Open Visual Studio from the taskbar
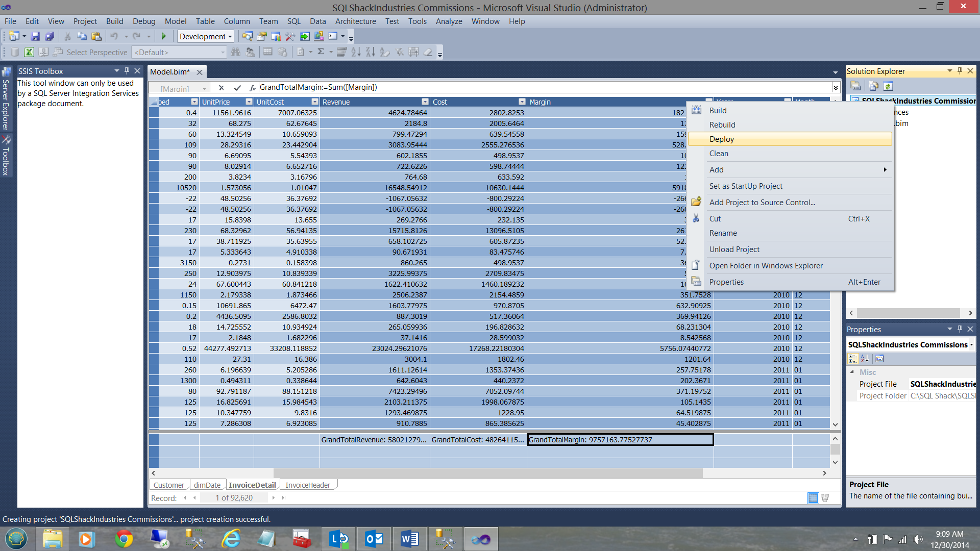The height and width of the screenshot is (551, 980). coord(480,539)
